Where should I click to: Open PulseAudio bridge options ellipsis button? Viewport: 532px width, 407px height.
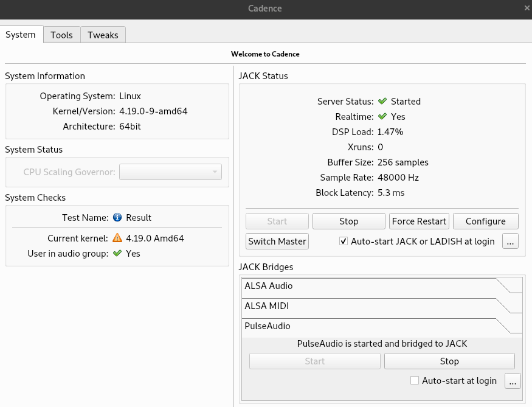[513, 381]
